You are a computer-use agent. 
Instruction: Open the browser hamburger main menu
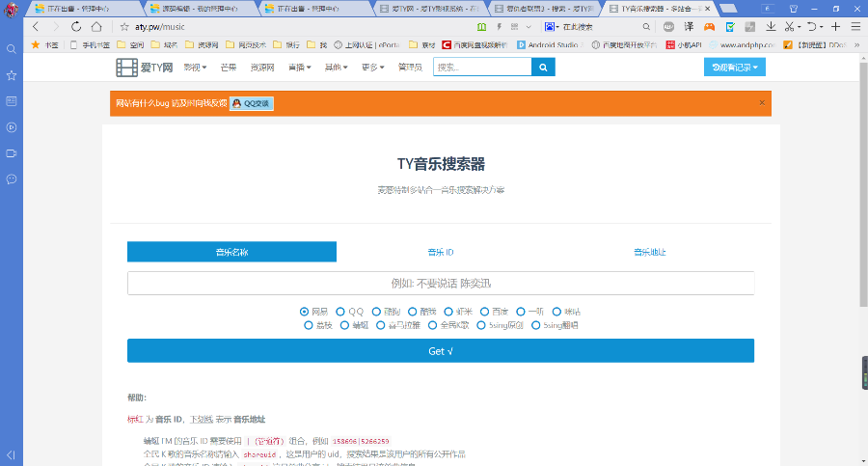point(855,27)
